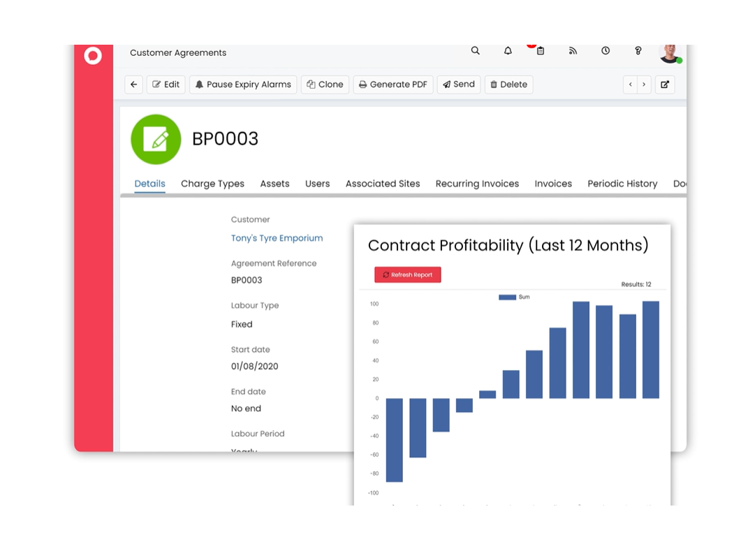The width and height of the screenshot is (734, 560).
Task: Click the help question mark icon
Action: 638,51
